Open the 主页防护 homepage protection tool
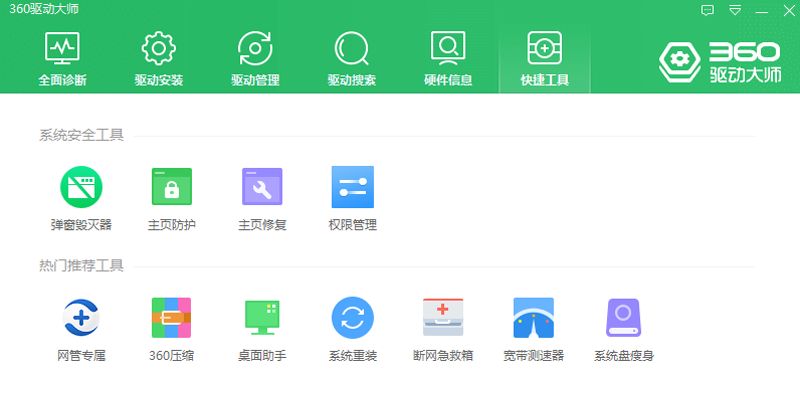 click(171, 198)
